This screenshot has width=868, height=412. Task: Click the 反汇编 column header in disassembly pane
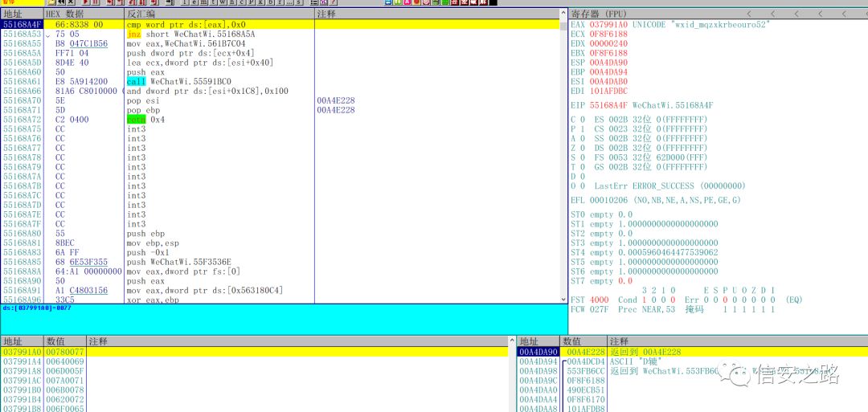[x=219, y=14]
